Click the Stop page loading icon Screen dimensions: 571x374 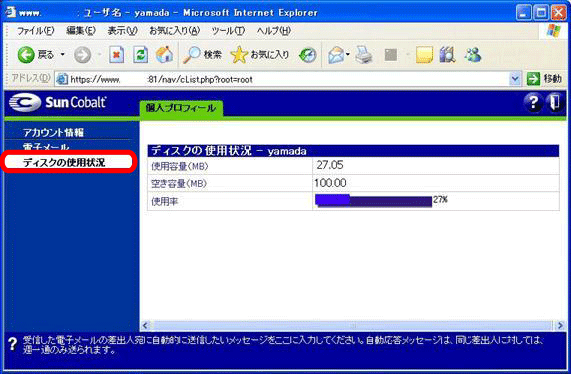pos(117,55)
